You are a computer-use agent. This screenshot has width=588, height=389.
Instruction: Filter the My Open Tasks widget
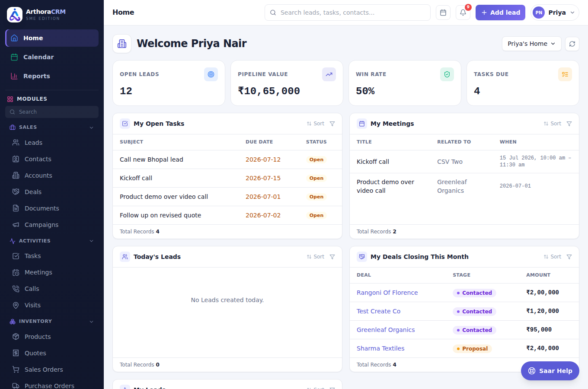tap(332, 124)
